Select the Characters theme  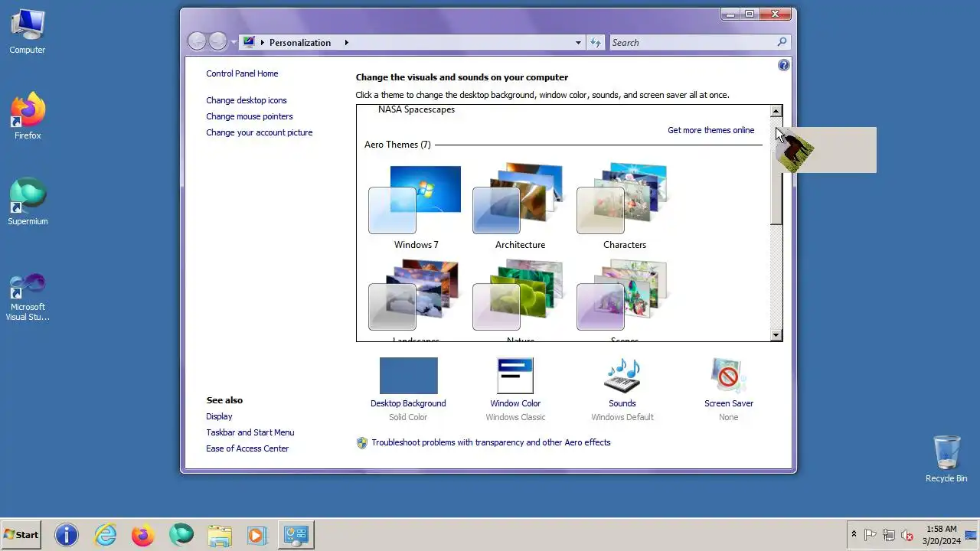[624, 205]
